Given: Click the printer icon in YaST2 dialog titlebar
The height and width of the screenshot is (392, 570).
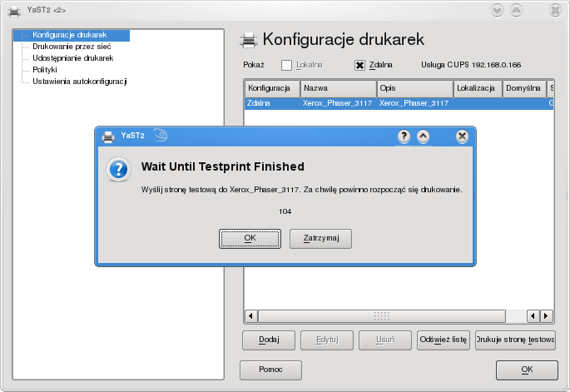Looking at the screenshot, I should point(107,136).
